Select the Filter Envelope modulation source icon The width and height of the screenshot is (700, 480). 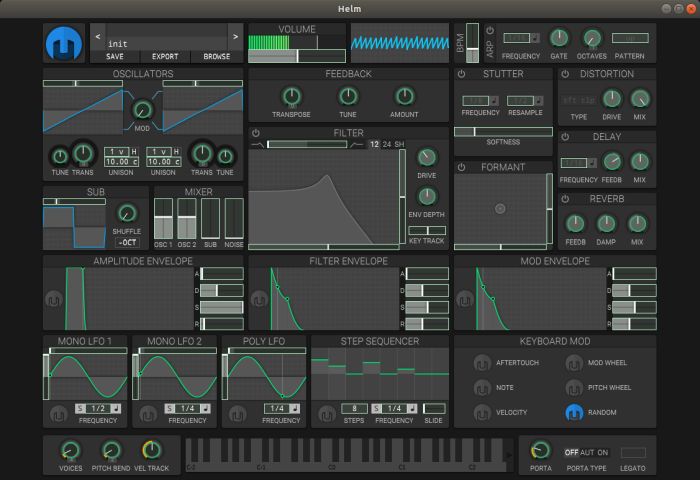(259, 300)
